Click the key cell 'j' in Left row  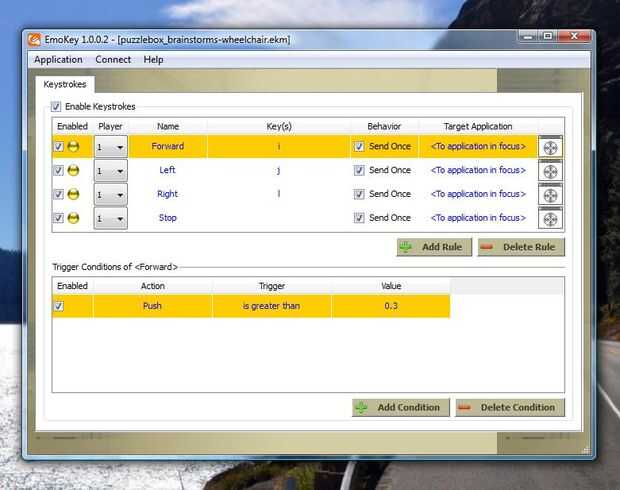pos(279,170)
